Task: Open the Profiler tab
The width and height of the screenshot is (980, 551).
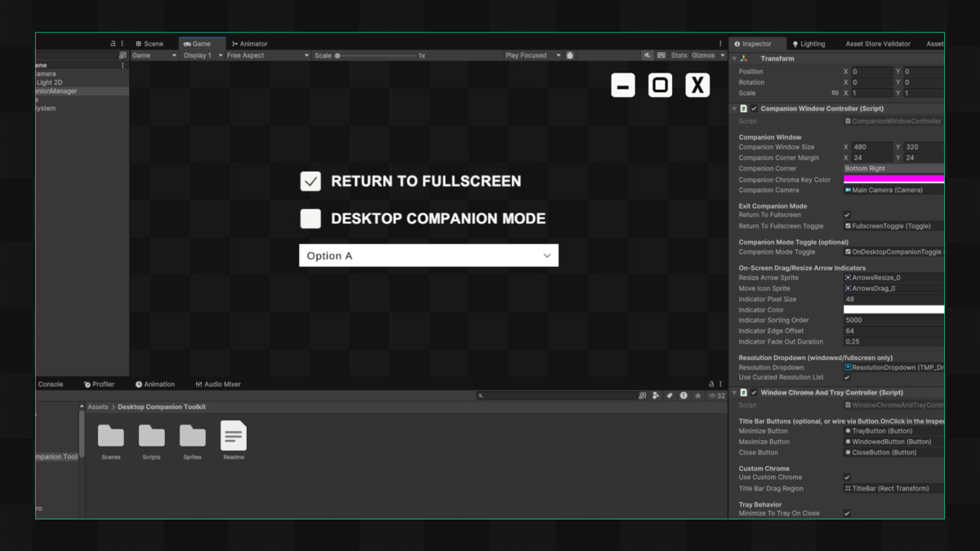Action: click(x=100, y=384)
